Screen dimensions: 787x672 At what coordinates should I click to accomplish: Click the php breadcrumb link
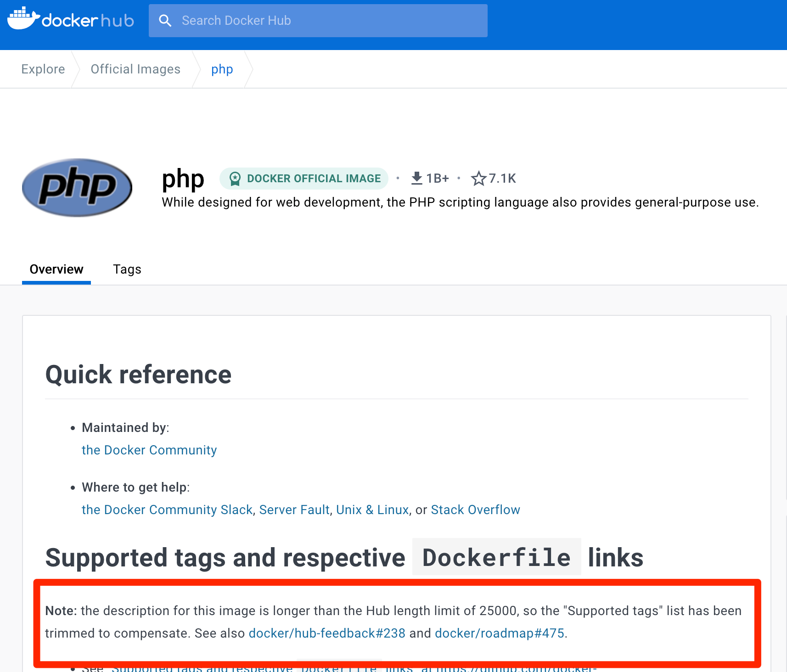point(222,69)
